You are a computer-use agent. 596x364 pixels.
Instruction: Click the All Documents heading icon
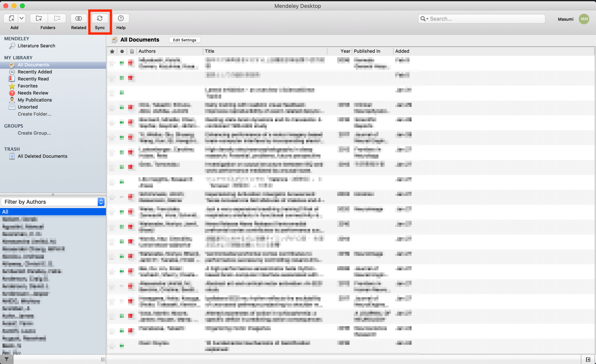[x=115, y=40]
